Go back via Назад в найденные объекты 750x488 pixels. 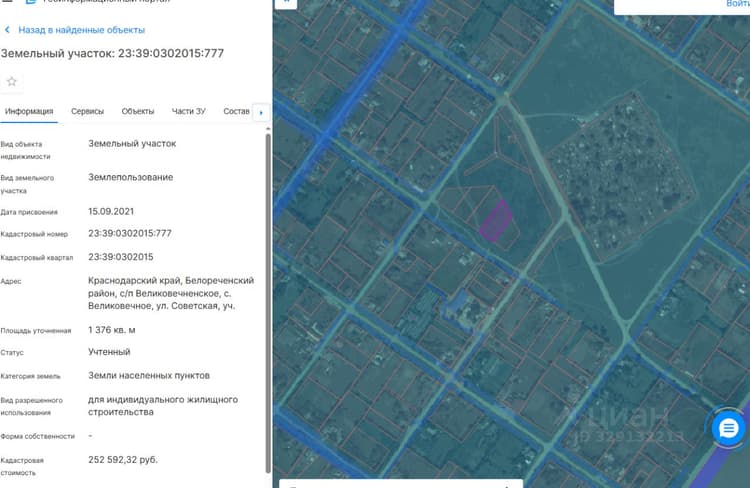pos(81,30)
